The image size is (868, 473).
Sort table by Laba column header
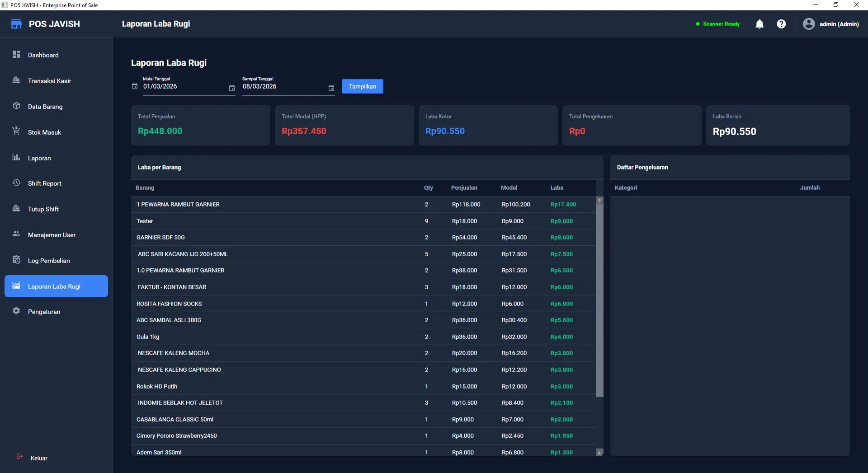tap(557, 187)
